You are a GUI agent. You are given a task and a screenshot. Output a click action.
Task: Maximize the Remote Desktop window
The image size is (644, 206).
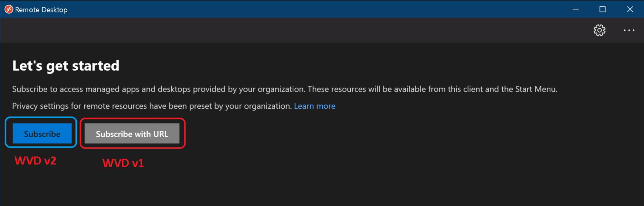click(x=602, y=9)
